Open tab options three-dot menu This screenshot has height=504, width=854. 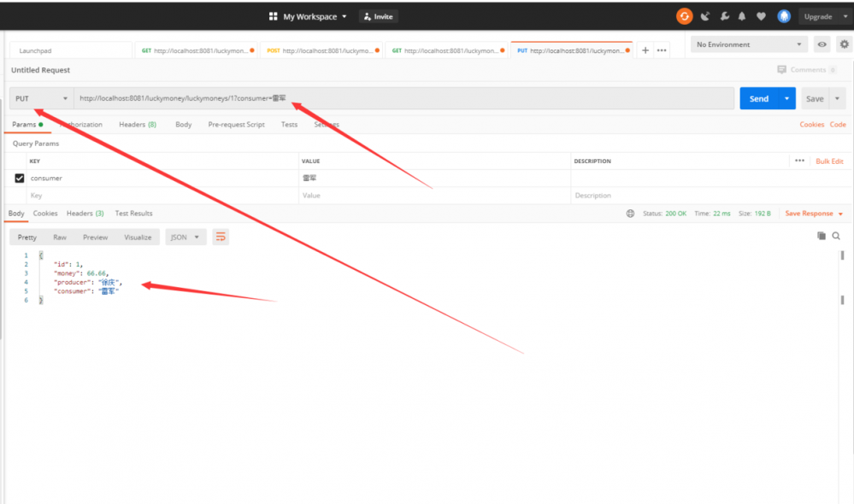tap(662, 50)
